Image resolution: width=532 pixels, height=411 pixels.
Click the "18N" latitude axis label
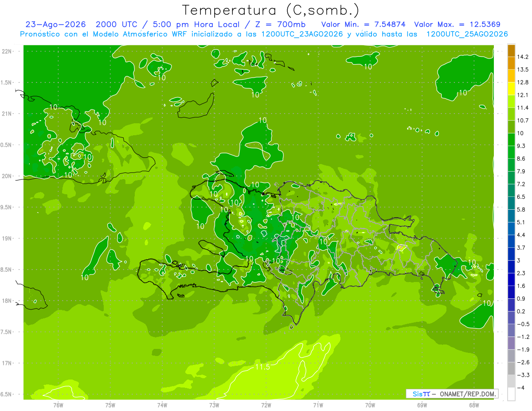click(x=8, y=301)
